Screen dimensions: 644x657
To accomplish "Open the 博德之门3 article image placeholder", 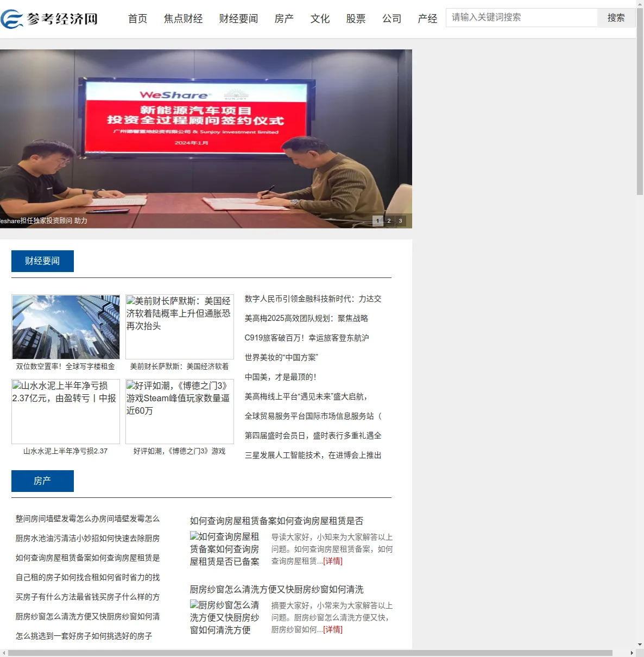I will pyautogui.click(x=180, y=412).
